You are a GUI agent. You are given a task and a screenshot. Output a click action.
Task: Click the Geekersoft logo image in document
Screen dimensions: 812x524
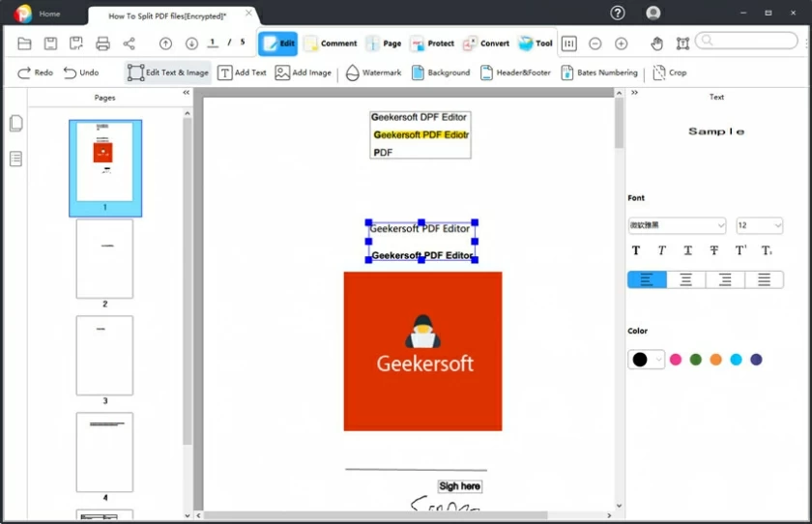422,351
